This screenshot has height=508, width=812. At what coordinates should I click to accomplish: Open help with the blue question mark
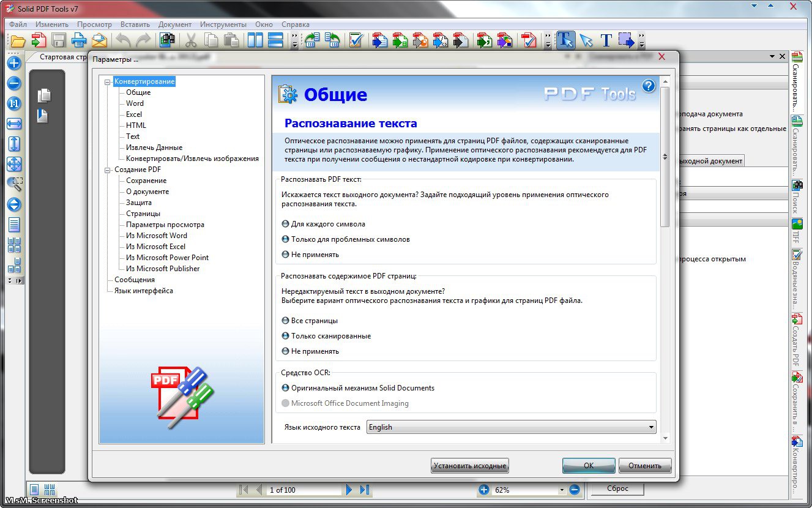pyautogui.click(x=649, y=86)
